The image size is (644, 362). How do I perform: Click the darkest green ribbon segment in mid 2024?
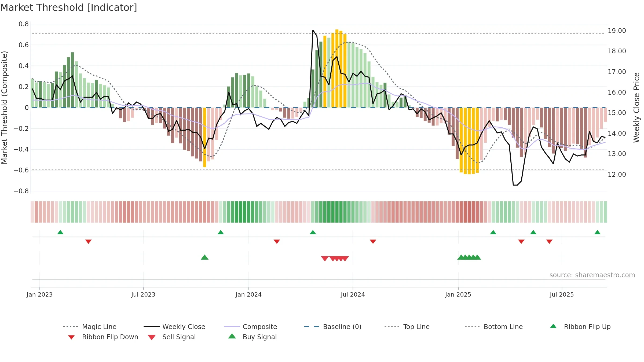(x=333, y=212)
